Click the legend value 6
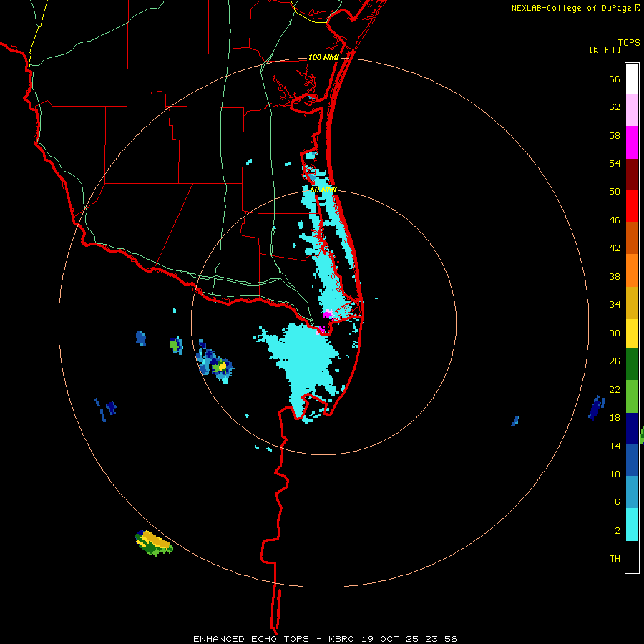Viewport: 644px width, 644px height. (618, 502)
